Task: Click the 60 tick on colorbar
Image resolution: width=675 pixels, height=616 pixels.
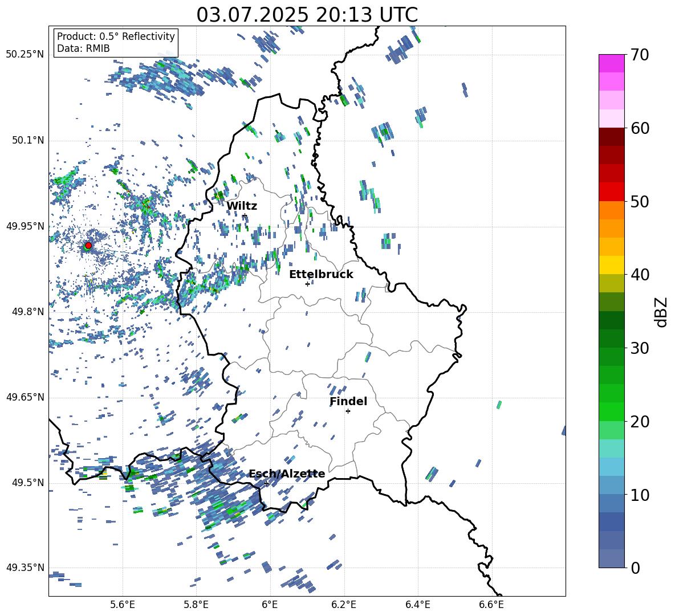Action: point(640,128)
